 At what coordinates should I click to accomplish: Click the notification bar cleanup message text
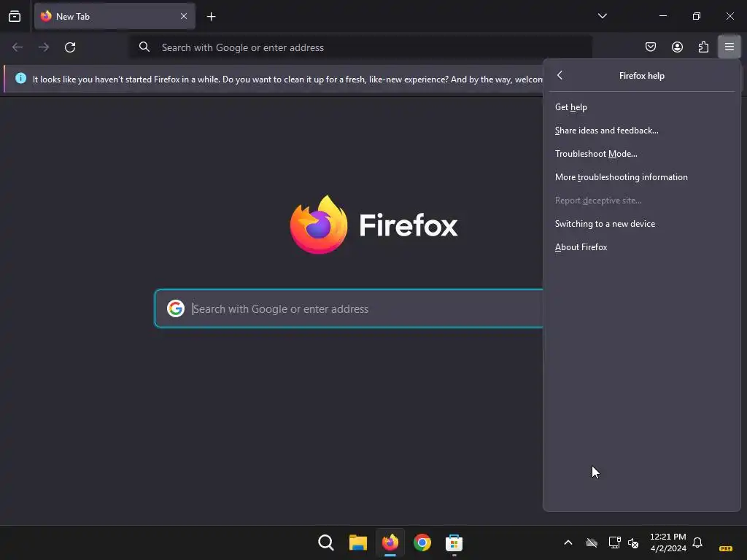click(x=287, y=79)
